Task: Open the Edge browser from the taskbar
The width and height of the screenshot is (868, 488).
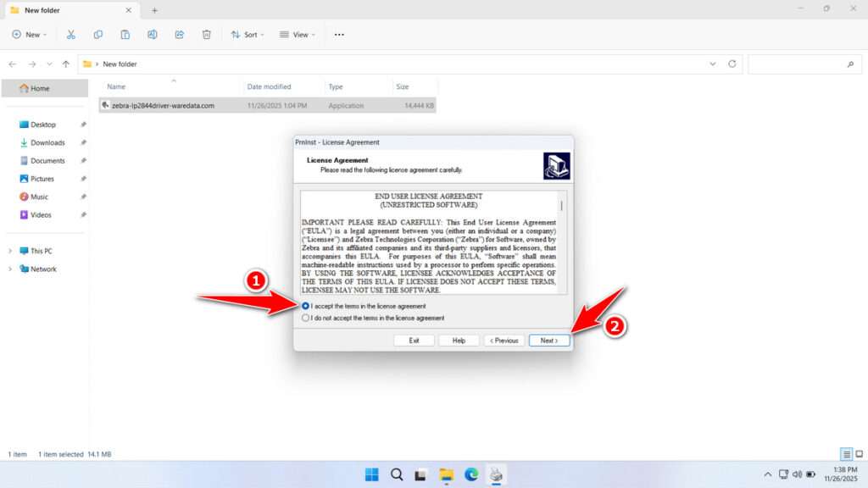Action: 472,474
